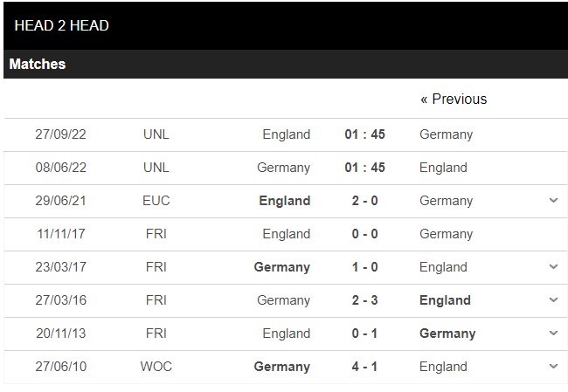This screenshot has width=568, height=392.
Task: Expand the 23/03/17 Germany 1-0 England row
Action: click(553, 267)
